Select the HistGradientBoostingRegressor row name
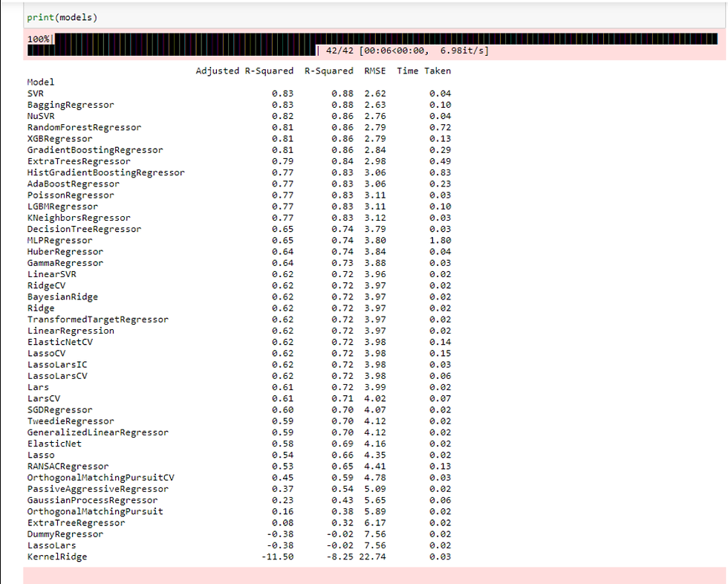Screen dimensions: 728x584 coord(105,172)
